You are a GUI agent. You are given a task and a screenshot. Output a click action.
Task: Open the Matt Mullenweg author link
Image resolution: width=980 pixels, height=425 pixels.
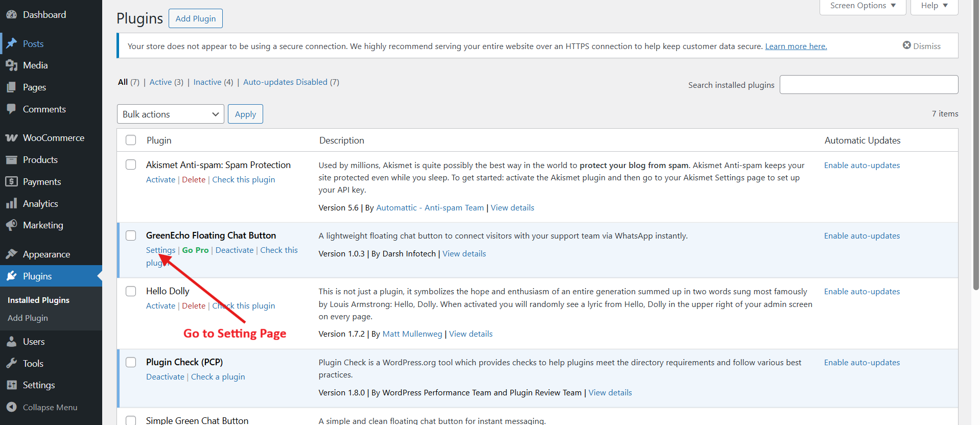pyautogui.click(x=412, y=334)
